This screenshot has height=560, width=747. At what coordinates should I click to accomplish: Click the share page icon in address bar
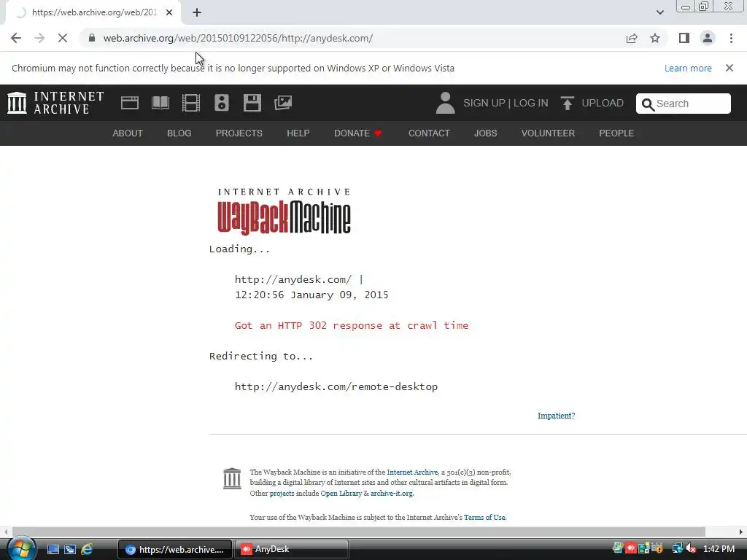pos(632,38)
